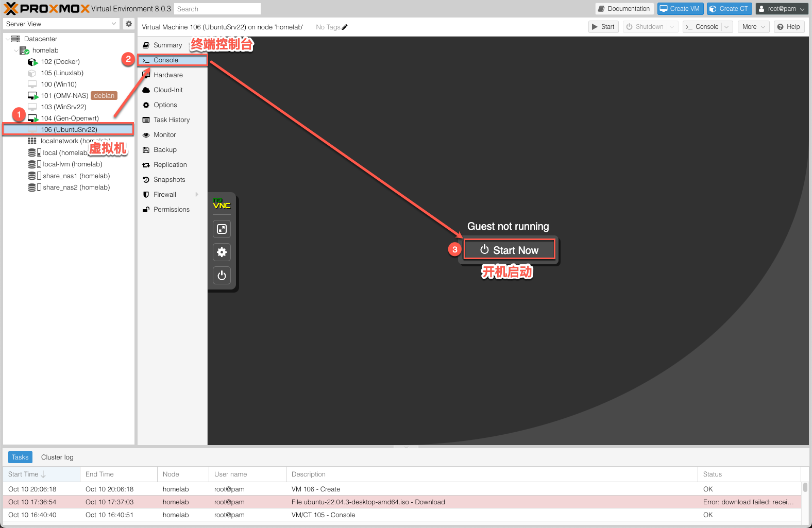Click the noVNC power commands icon
The width and height of the screenshot is (812, 528).
pyautogui.click(x=222, y=276)
